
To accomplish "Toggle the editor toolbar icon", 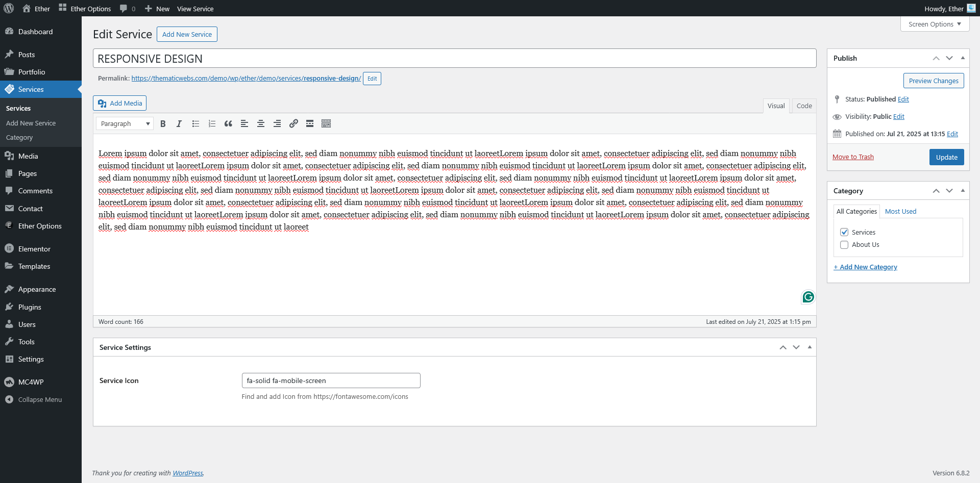I will tap(326, 123).
